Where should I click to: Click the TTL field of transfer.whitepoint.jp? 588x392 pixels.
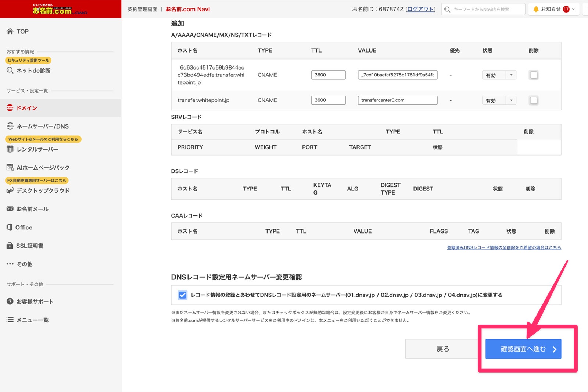[328, 100]
